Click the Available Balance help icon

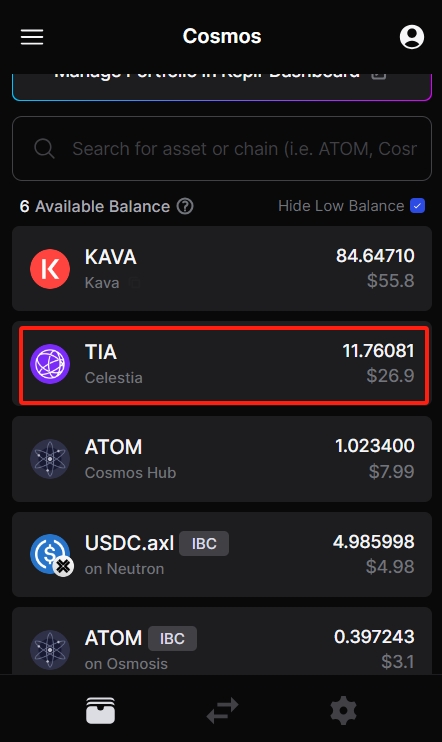pyautogui.click(x=185, y=206)
